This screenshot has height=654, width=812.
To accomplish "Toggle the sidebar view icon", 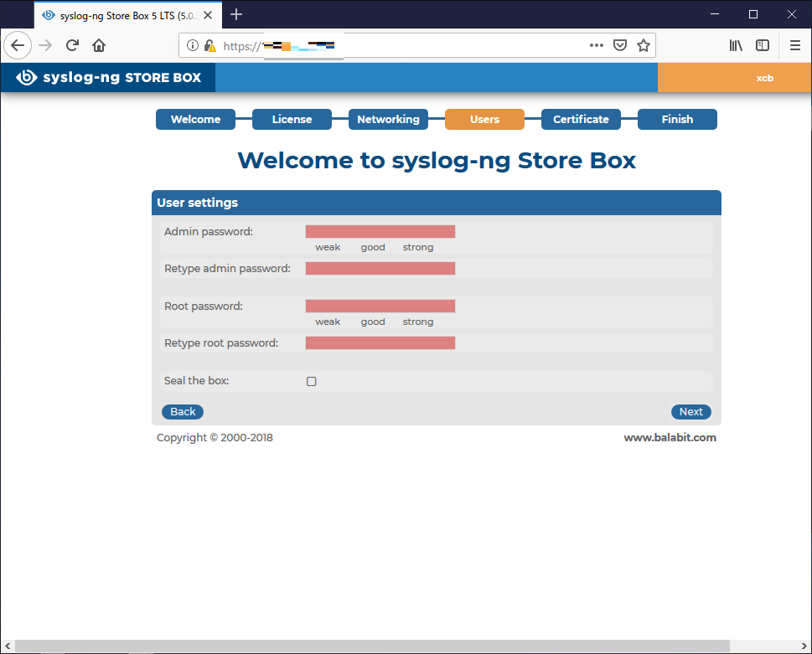I will coord(763,45).
